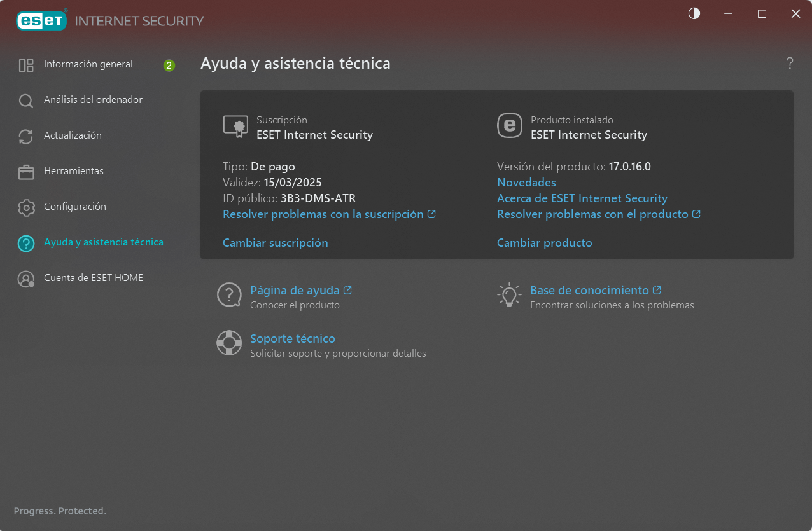Maximize the ESET window

[x=762, y=13]
